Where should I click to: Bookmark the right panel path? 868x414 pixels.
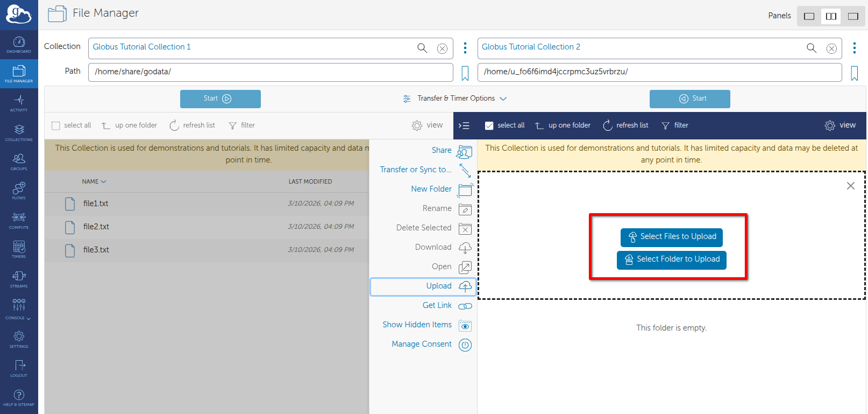(x=855, y=73)
